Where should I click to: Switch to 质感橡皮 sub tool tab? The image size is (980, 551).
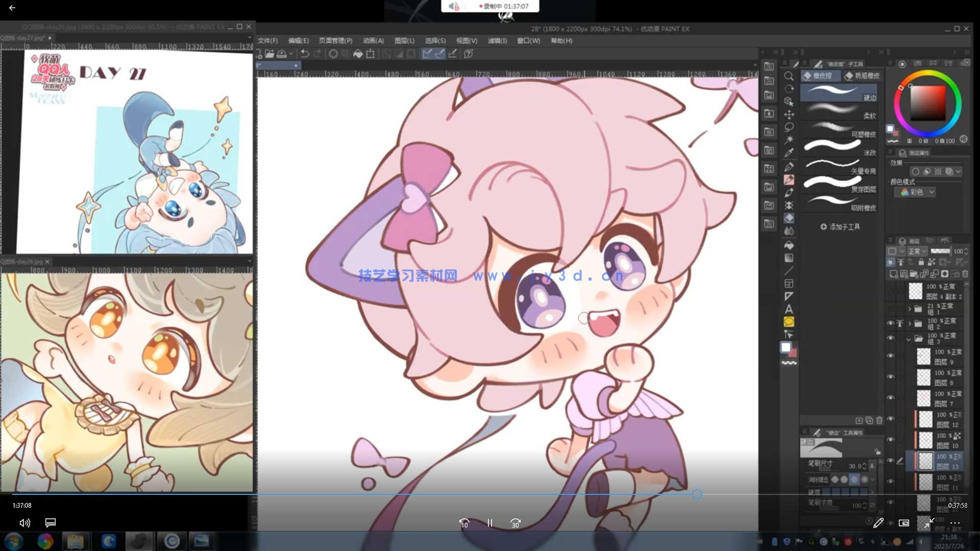[862, 76]
